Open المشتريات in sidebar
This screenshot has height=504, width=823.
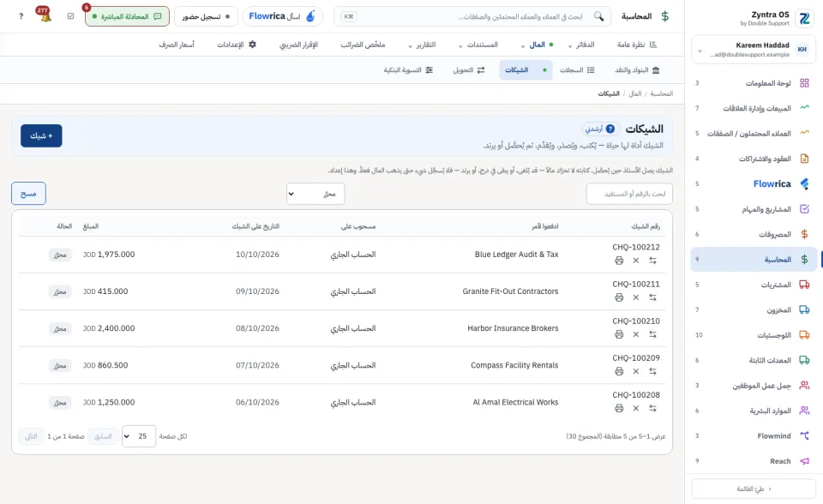[754, 285]
